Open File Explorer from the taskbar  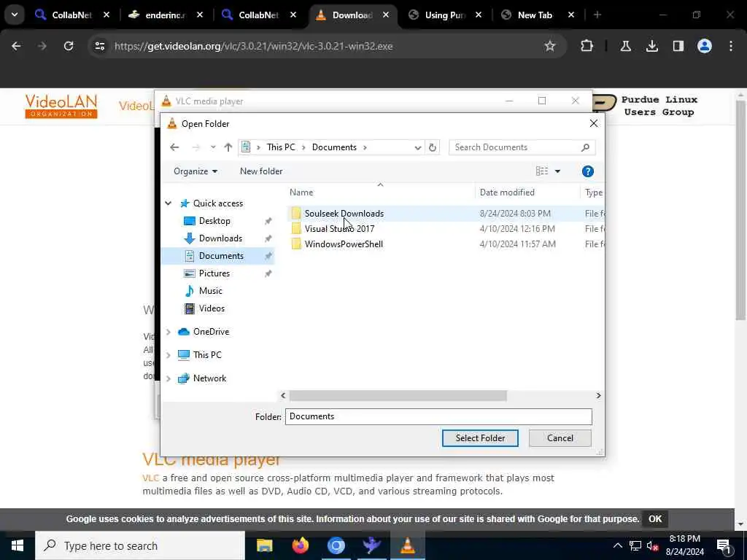click(x=264, y=545)
